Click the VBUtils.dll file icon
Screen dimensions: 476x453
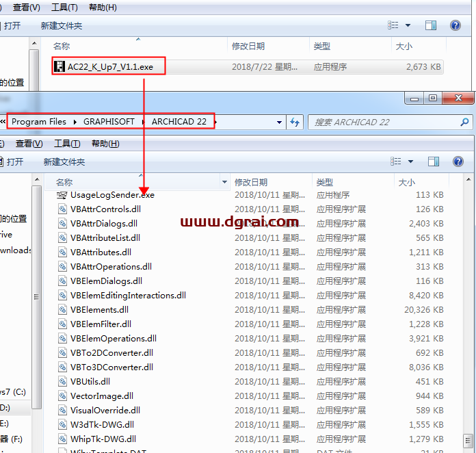click(62, 382)
